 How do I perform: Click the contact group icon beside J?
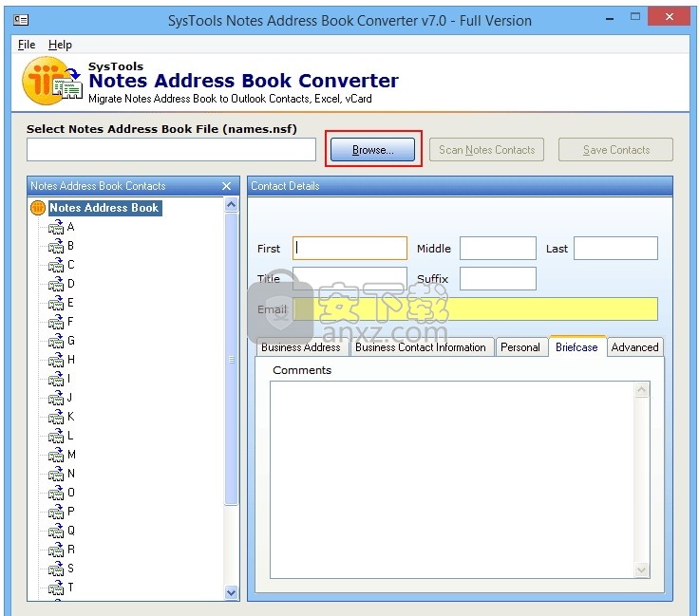[x=56, y=398]
